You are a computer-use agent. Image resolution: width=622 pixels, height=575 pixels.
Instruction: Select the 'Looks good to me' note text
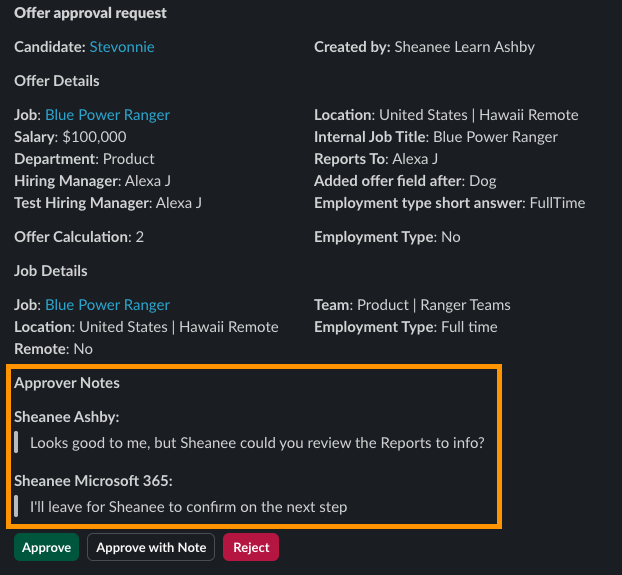pos(257,442)
